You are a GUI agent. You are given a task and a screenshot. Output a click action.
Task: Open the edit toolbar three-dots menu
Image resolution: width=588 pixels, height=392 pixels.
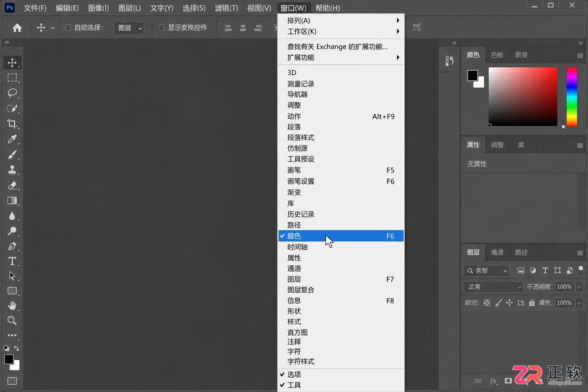coord(12,335)
